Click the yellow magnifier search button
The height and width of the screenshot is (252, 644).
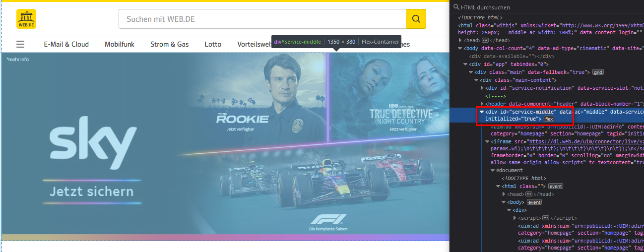point(416,19)
